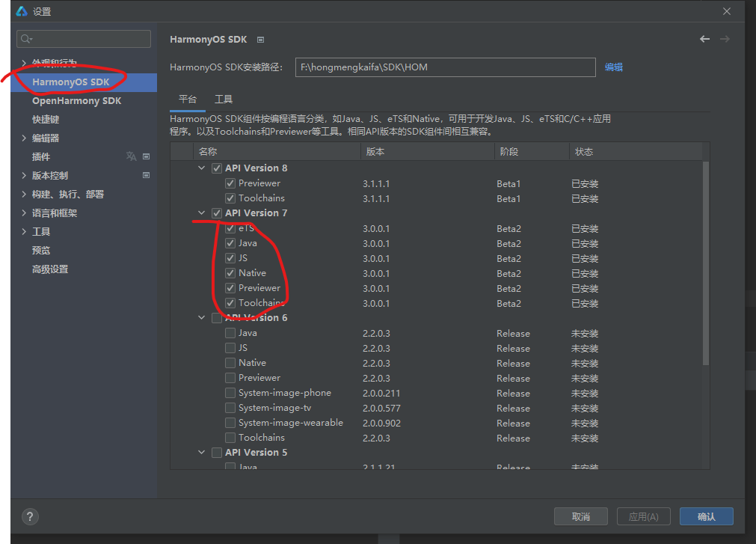Collapse the API Version 5 group
The width and height of the screenshot is (756, 544).
tap(202, 453)
